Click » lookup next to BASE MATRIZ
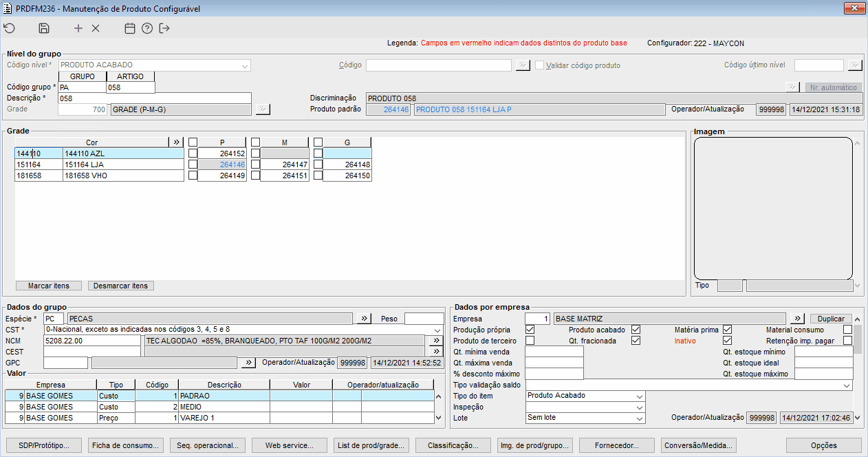Screen dimensions: 868x457 tap(797, 319)
